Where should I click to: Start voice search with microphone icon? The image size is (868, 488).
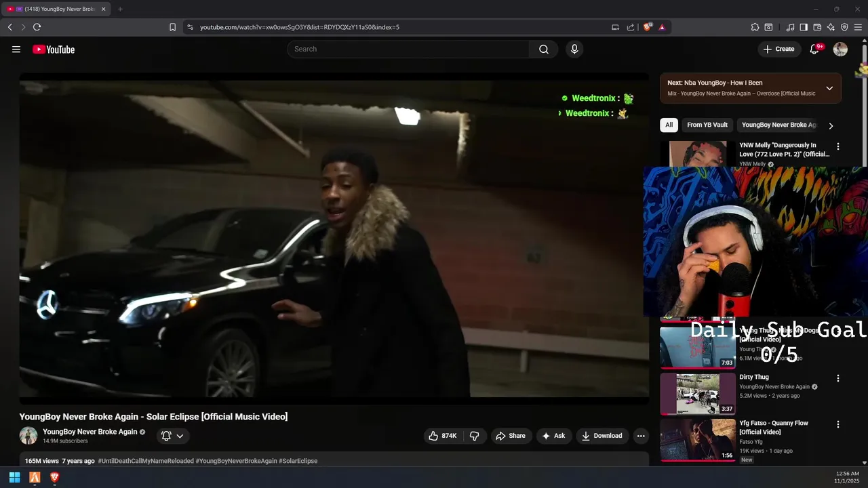click(x=574, y=49)
